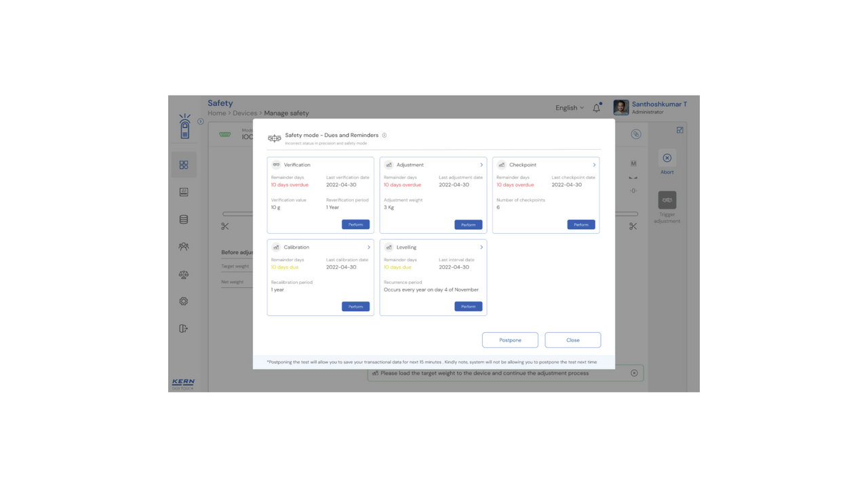Open settings gear icon in sidebar
Viewport: 868px width, 488px height.
(x=184, y=302)
